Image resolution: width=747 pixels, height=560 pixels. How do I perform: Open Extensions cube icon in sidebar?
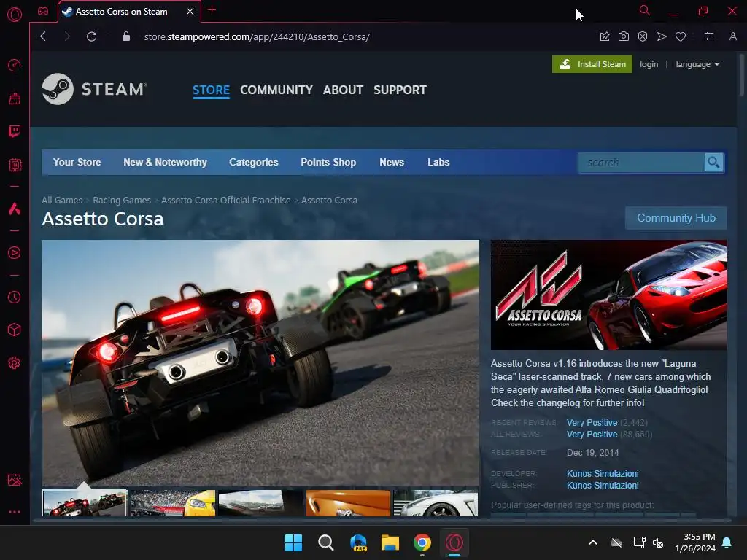[15, 330]
